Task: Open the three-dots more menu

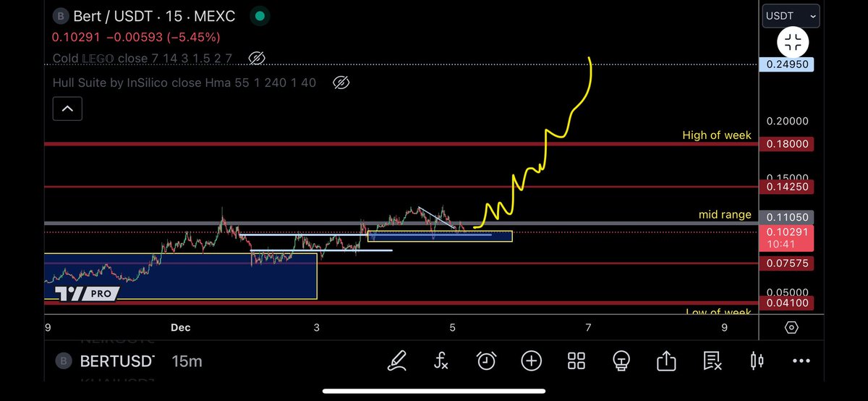Action: point(801,360)
